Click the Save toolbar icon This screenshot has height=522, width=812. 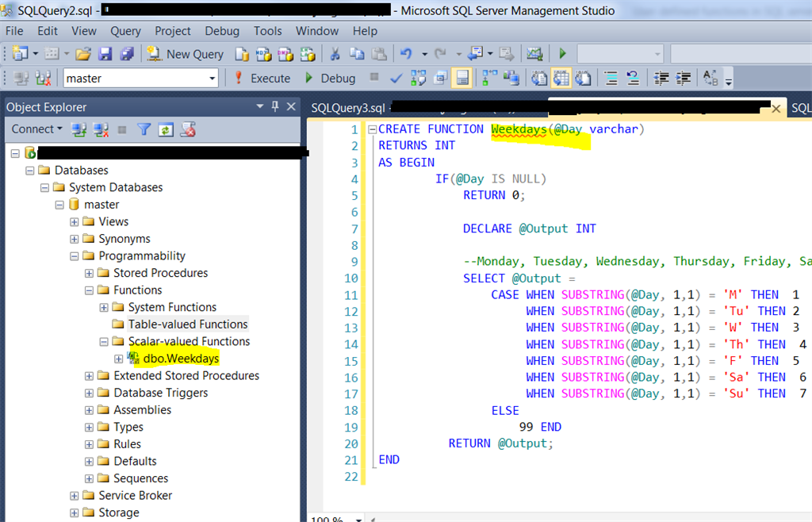coord(104,53)
